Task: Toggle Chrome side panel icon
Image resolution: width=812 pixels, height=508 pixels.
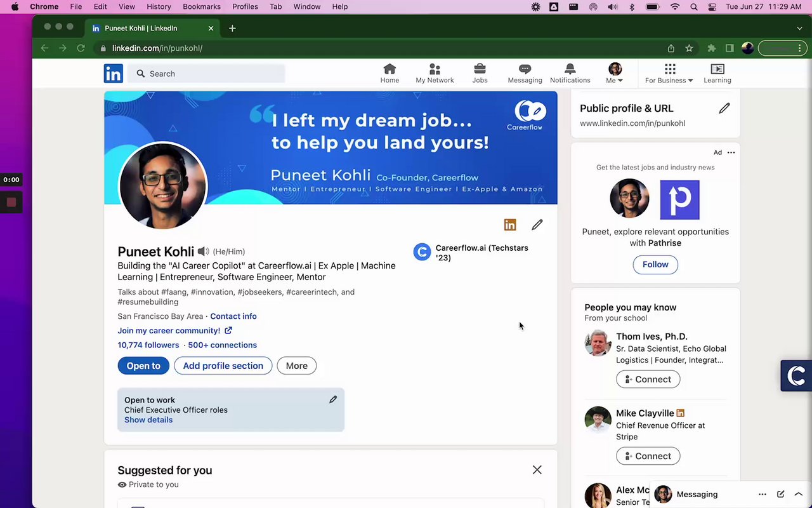Action: coord(730,48)
